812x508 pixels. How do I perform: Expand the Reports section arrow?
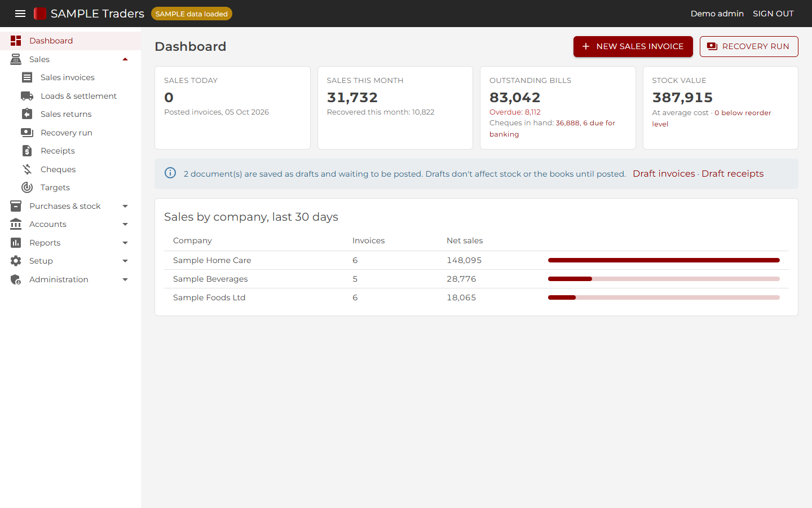(125, 243)
